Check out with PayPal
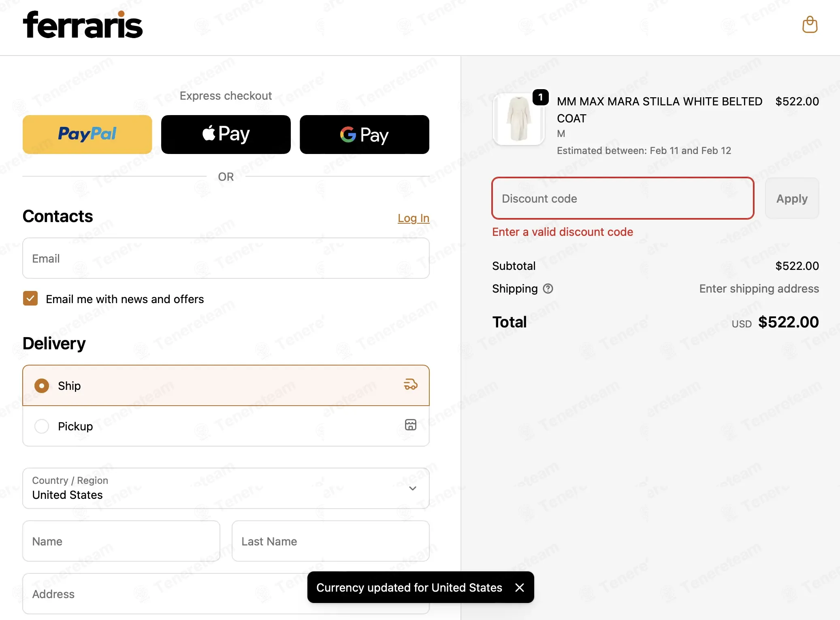This screenshot has width=840, height=620. pos(87,135)
